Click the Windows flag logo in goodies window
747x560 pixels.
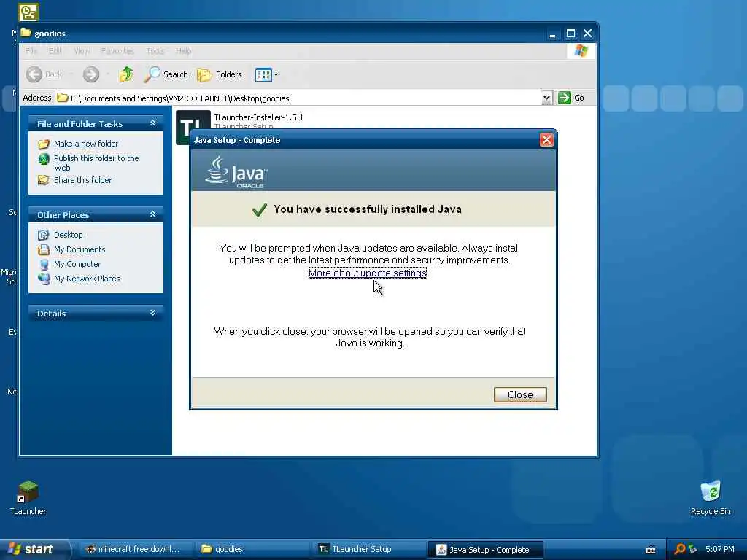pyautogui.click(x=581, y=50)
